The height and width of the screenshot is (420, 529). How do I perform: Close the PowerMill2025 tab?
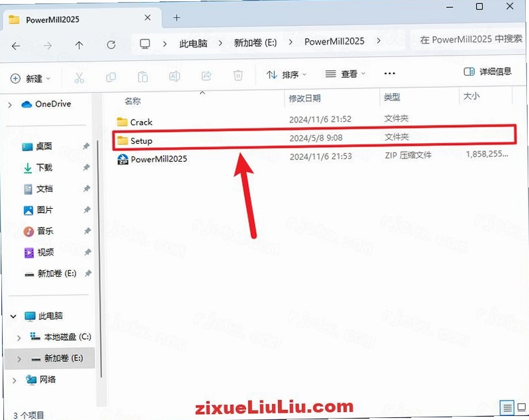tap(147, 17)
